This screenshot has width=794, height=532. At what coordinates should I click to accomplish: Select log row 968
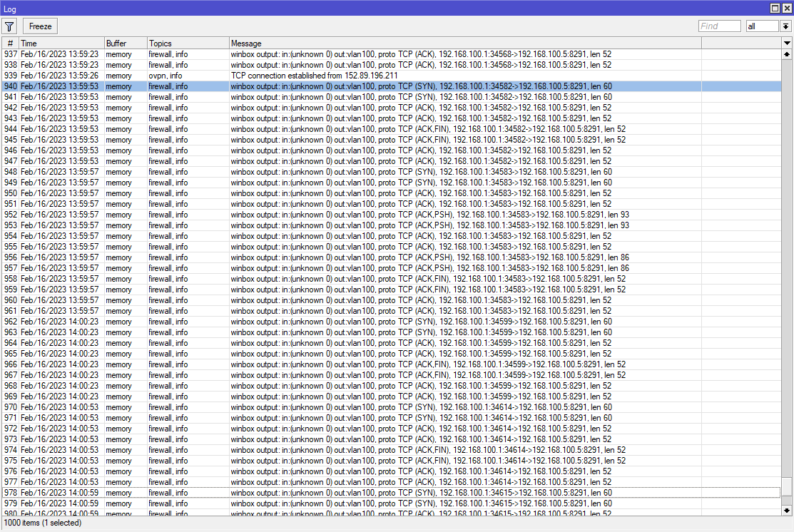(392, 386)
